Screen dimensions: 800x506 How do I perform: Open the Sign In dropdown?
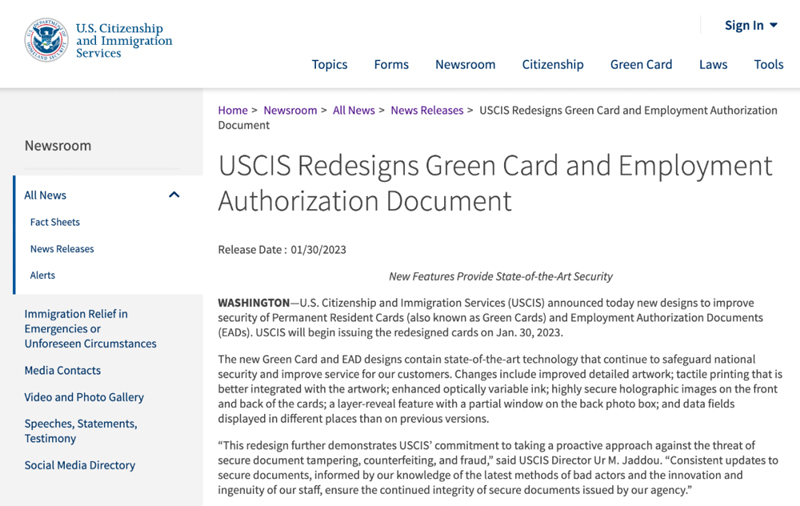pyautogui.click(x=751, y=25)
